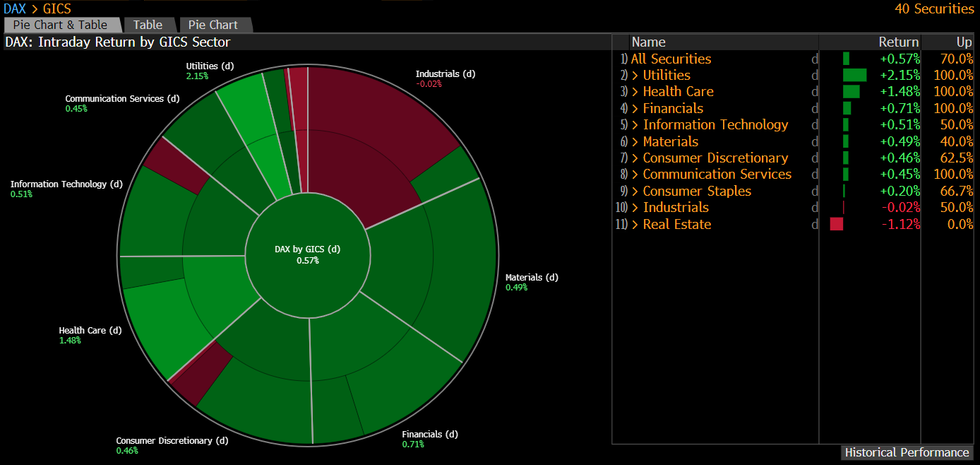Switch to the Pie Chart tab

(x=213, y=25)
